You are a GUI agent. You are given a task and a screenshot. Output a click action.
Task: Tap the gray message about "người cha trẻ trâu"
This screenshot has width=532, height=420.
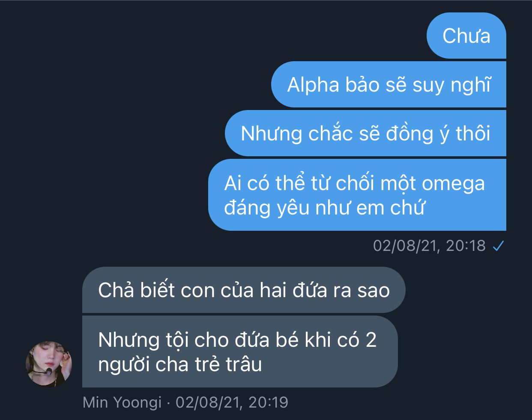240,351
